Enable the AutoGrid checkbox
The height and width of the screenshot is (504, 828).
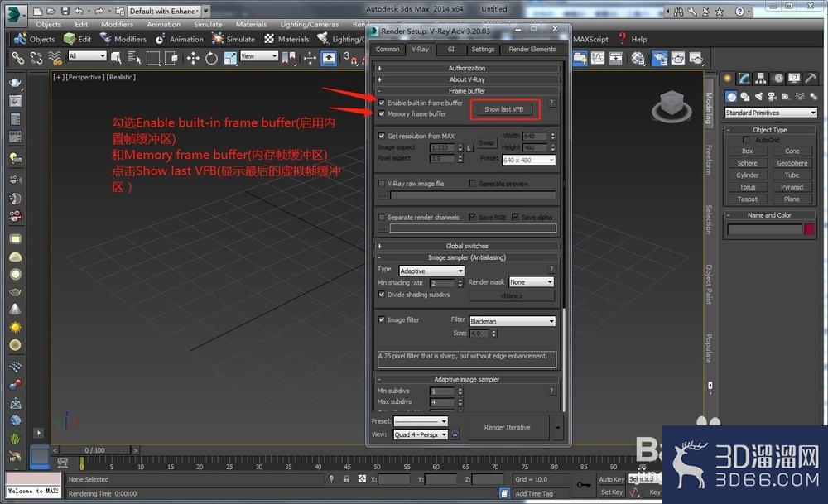point(746,140)
